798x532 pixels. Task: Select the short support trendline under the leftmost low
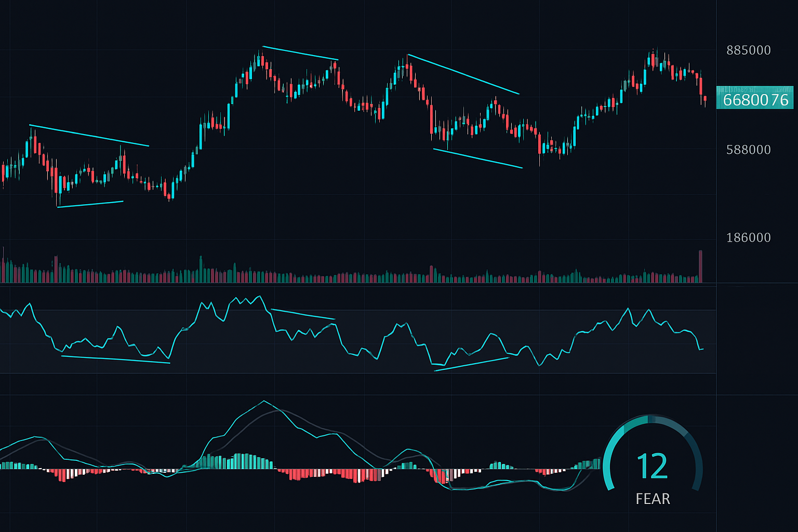pyautogui.click(x=90, y=204)
